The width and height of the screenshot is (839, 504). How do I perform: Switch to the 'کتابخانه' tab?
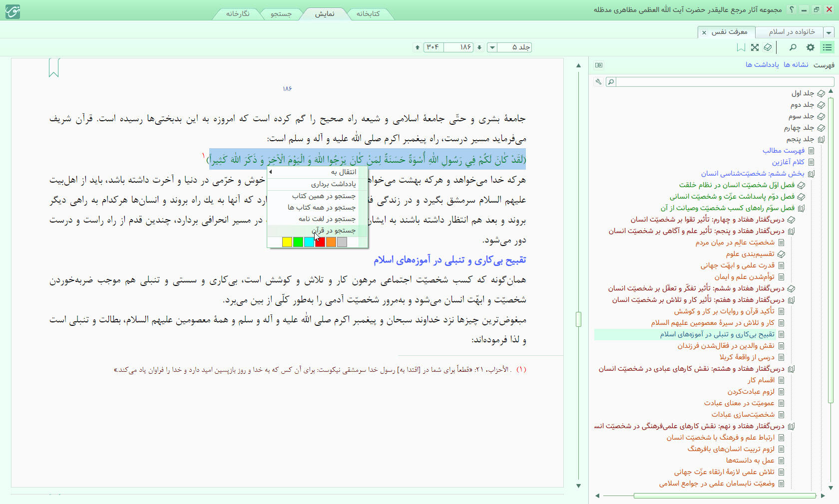(x=368, y=14)
